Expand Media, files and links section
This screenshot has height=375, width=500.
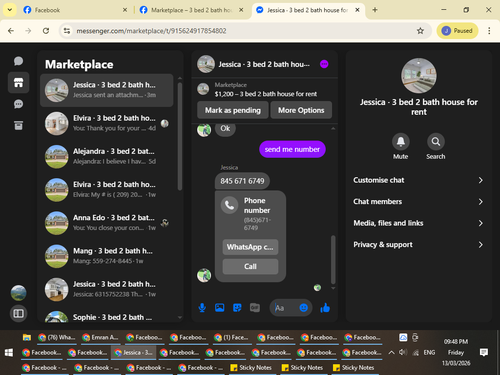(x=419, y=223)
